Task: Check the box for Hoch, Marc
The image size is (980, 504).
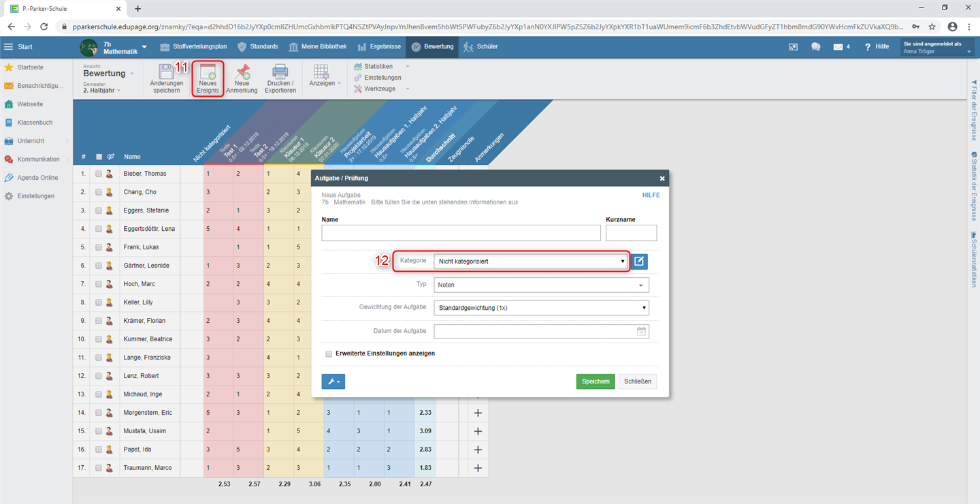Action: [99, 284]
